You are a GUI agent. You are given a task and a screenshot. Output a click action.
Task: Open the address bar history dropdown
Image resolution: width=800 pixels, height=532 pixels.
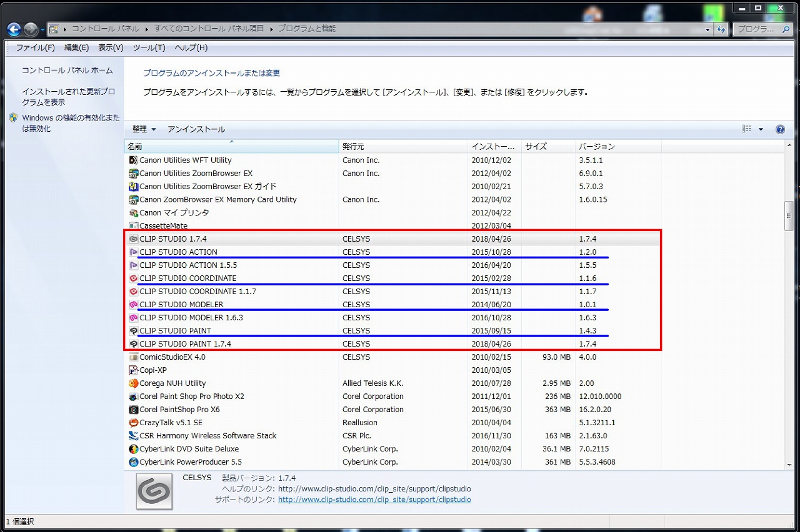coord(707,29)
